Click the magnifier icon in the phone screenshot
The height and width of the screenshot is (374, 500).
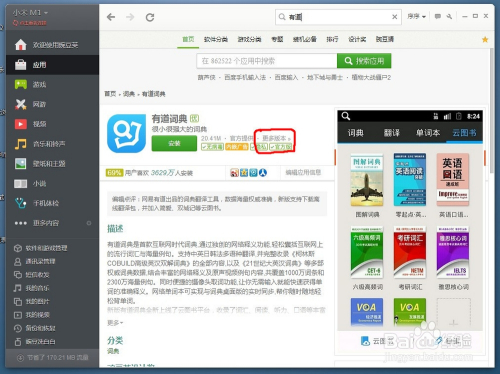346,116
